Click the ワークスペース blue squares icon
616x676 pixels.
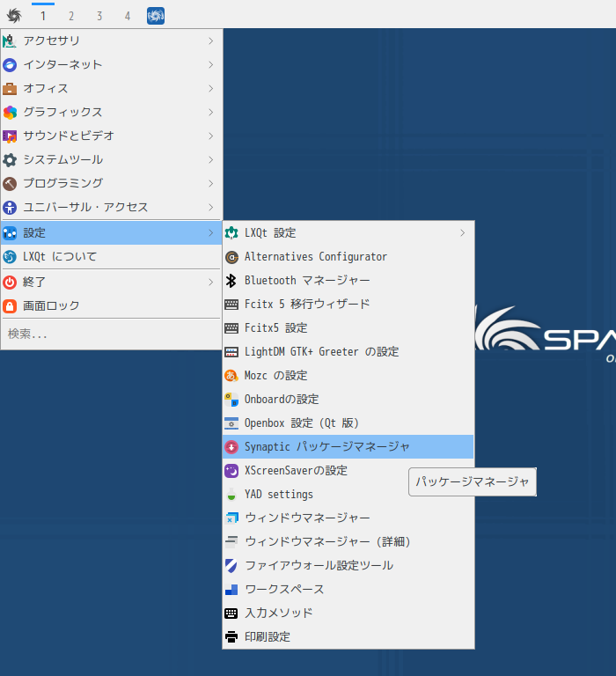[231, 590]
